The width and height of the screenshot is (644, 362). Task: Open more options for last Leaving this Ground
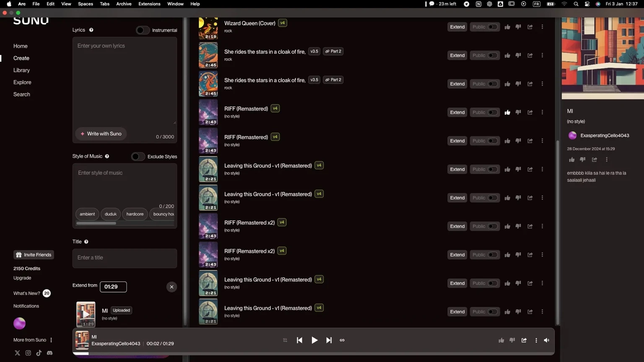(542, 312)
